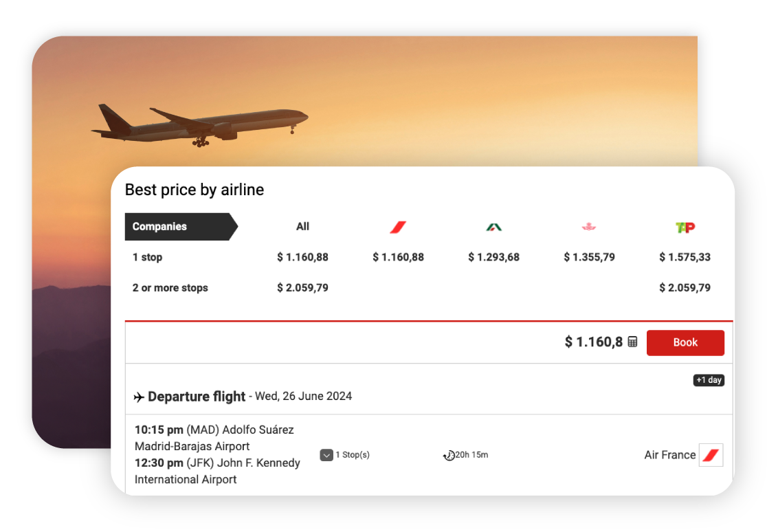This screenshot has width=767, height=532.
Task: Choose the Royal Air Maroc logo column
Action: point(589,227)
